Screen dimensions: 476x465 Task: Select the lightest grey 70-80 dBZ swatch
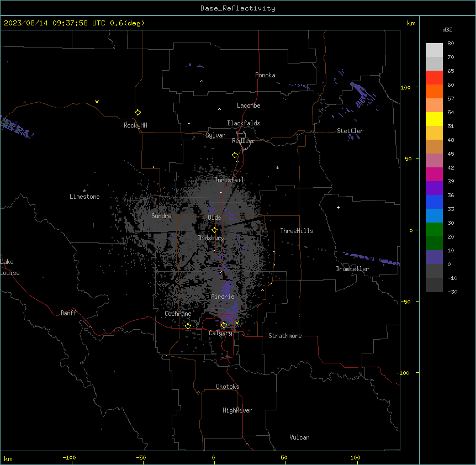[x=434, y=50]
